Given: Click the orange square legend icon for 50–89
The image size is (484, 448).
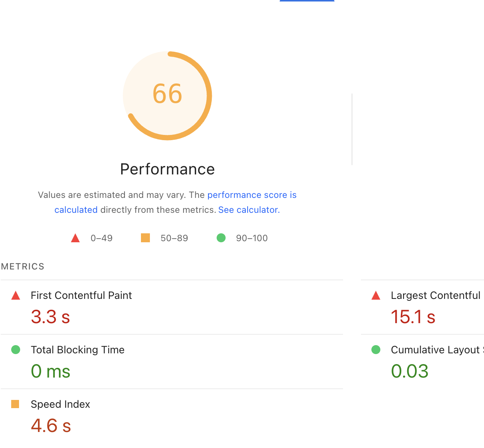Looking at the screenshot, I should [x=145, y=238].
